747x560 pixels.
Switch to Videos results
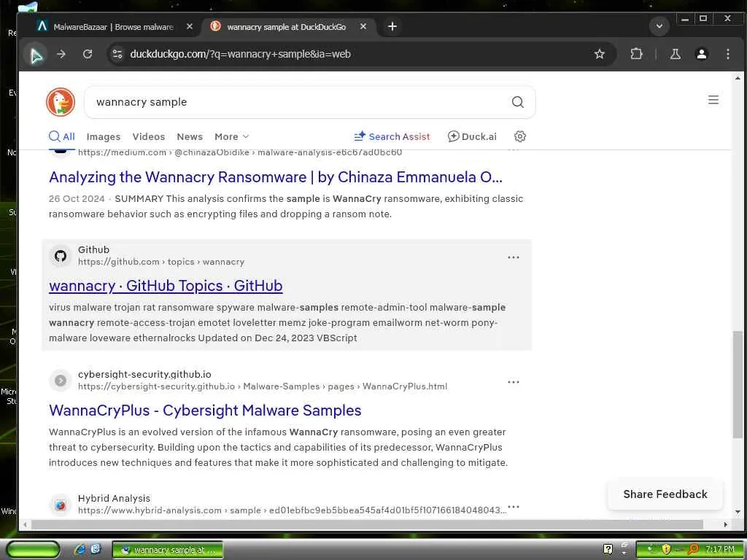click(x=149, y=136)
